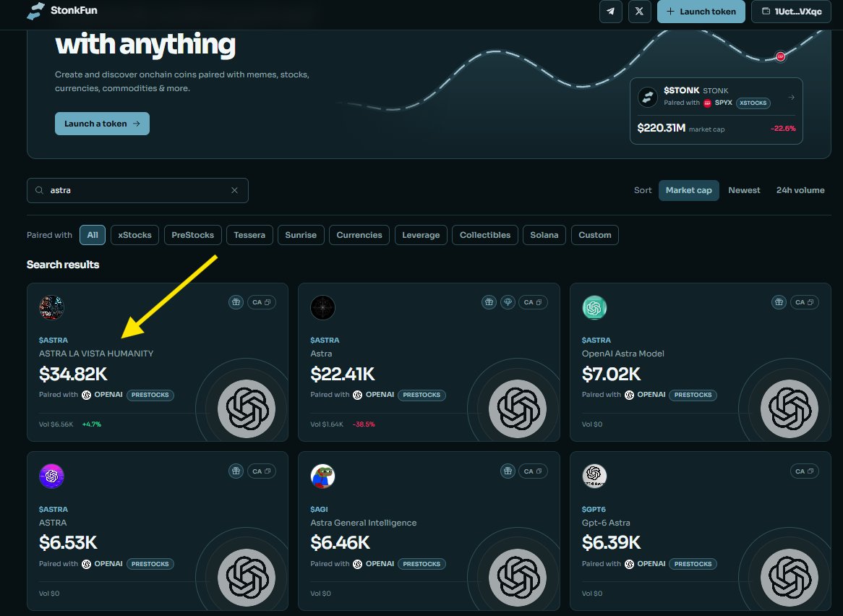Click the Launch a token hero button
843x616 pixels.
point(102,124)
